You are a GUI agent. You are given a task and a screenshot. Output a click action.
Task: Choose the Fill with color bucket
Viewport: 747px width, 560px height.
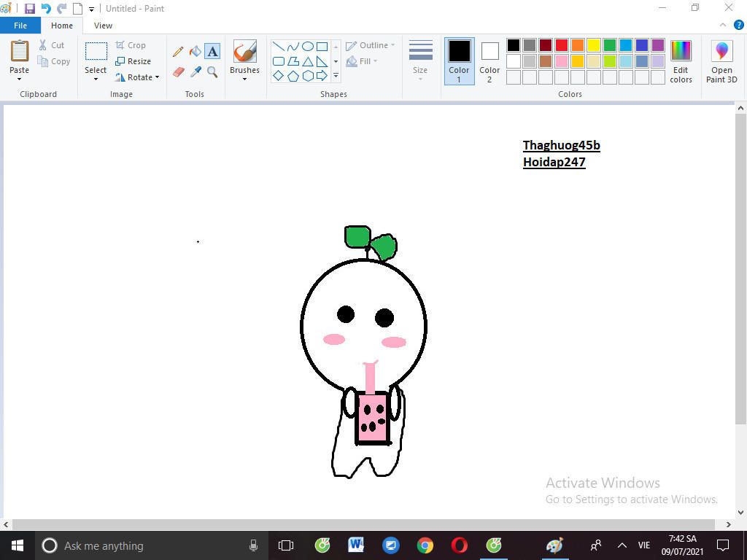click(x=196, y=52)
